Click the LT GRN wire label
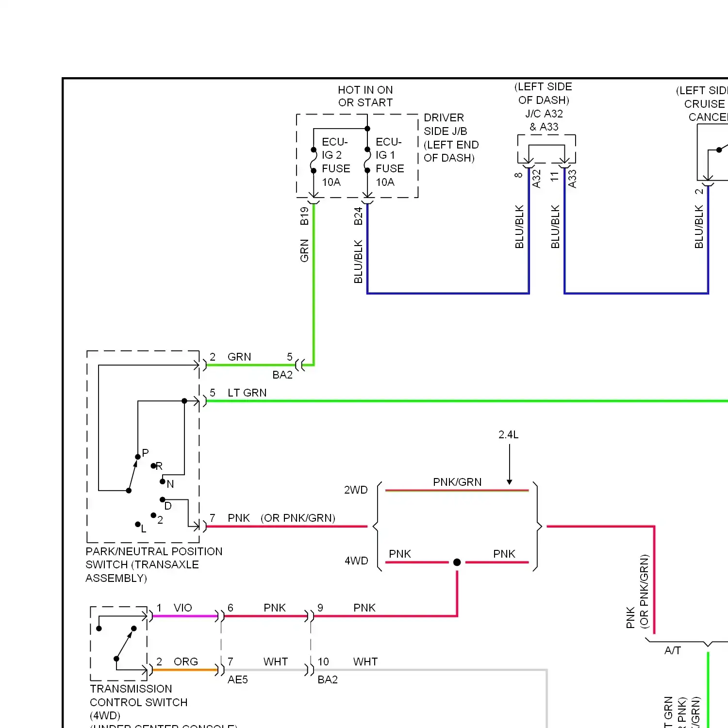The width and height of the screenshot is (728, 728). pyautogui.click(x=247, y=393)
